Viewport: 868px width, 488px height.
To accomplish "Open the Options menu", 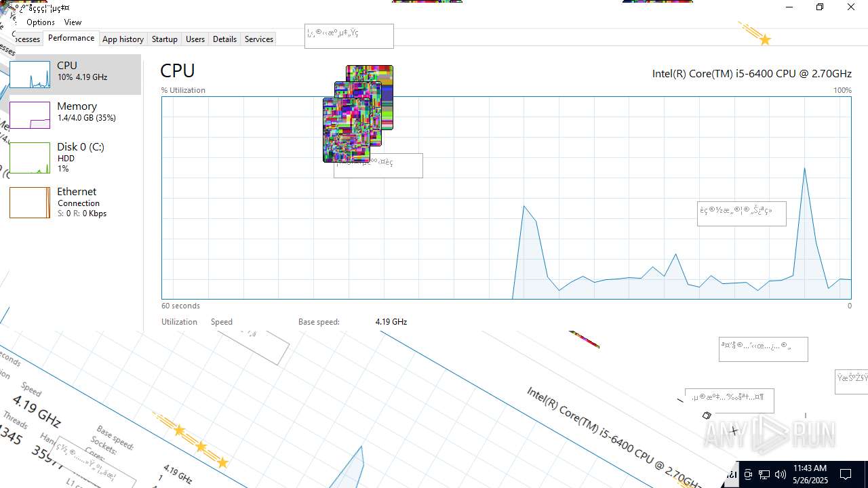I will [x=41, y=22].
